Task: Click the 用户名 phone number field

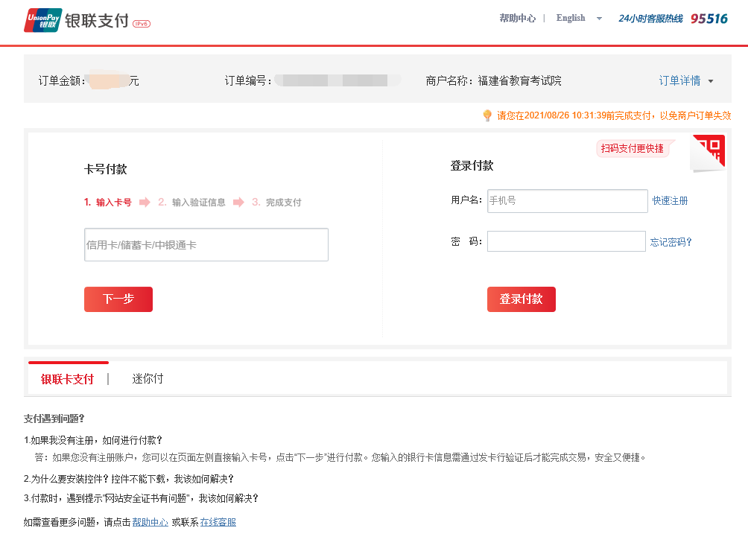Action: [x=567, y=201]
